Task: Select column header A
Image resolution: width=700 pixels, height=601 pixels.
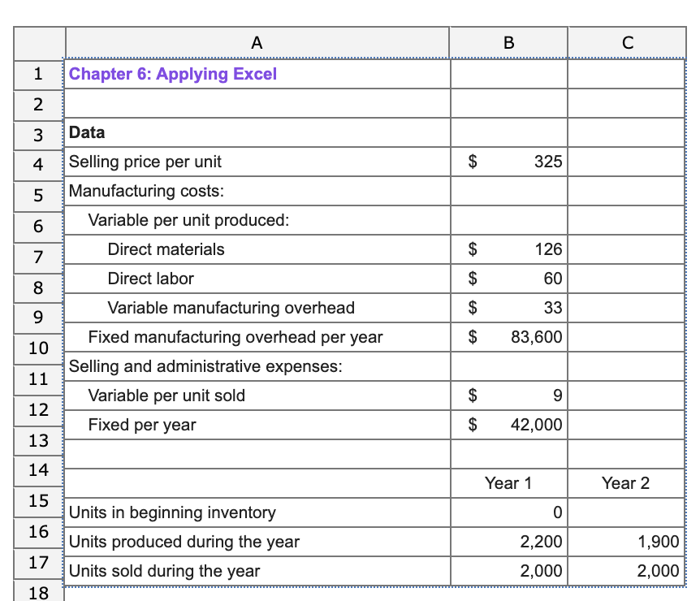Action: tap(257, 42)
